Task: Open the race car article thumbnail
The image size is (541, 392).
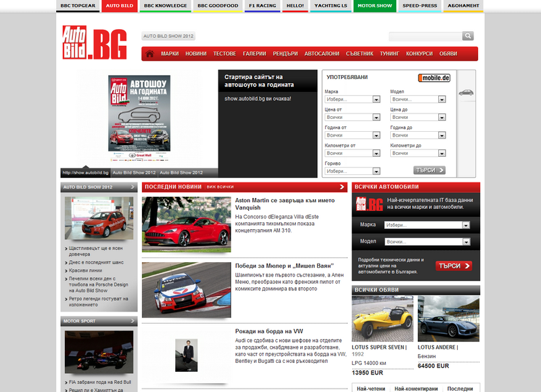Action: 187,290
